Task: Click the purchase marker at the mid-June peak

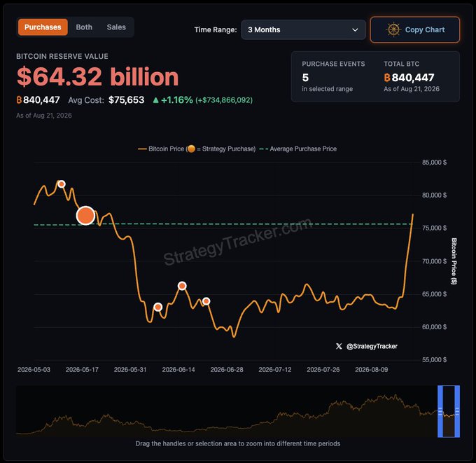Action: pos(182,286)
